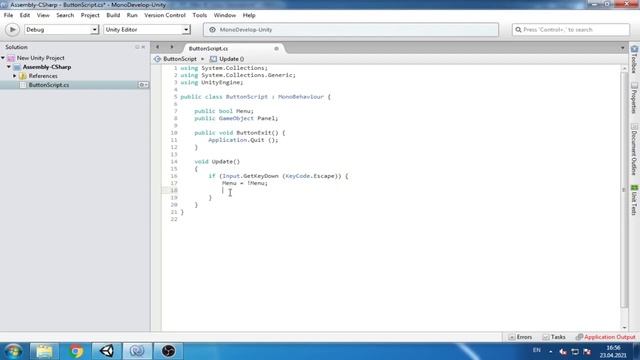Open the Tasks pad
The image size is (640, 360).
tap(554, 337)
